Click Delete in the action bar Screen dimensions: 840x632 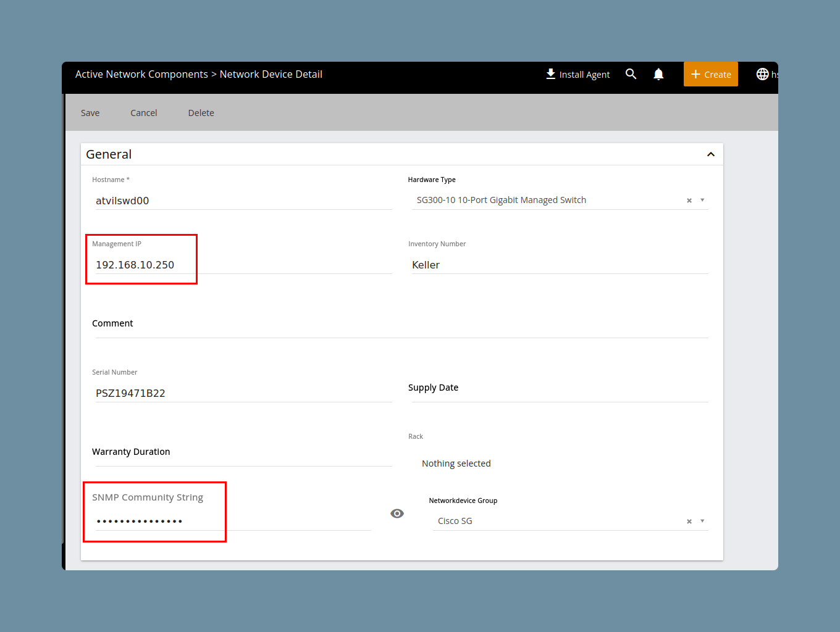click(201, 113)
